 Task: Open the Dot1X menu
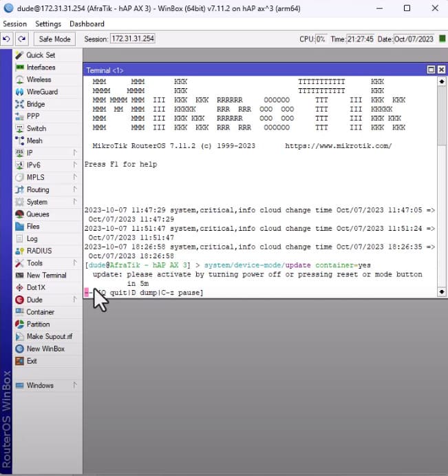pyautogui.click(x=36, y=287)
